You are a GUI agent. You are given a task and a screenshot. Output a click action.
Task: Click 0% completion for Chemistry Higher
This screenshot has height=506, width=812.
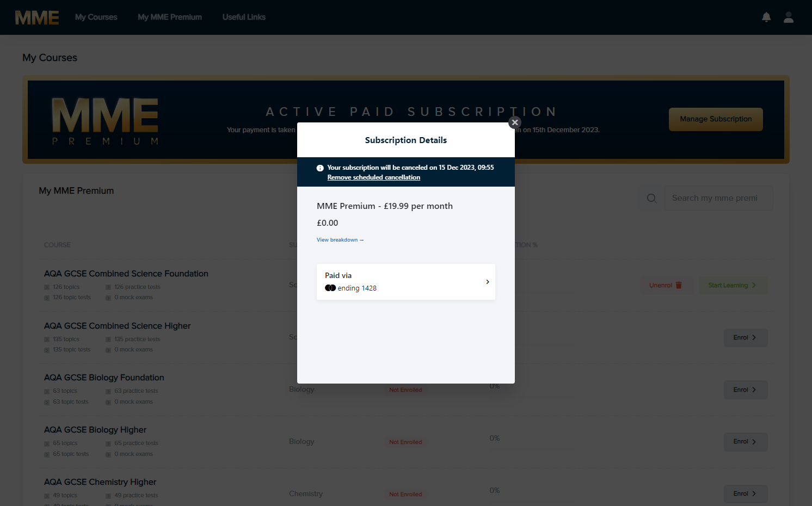(494, 490)
